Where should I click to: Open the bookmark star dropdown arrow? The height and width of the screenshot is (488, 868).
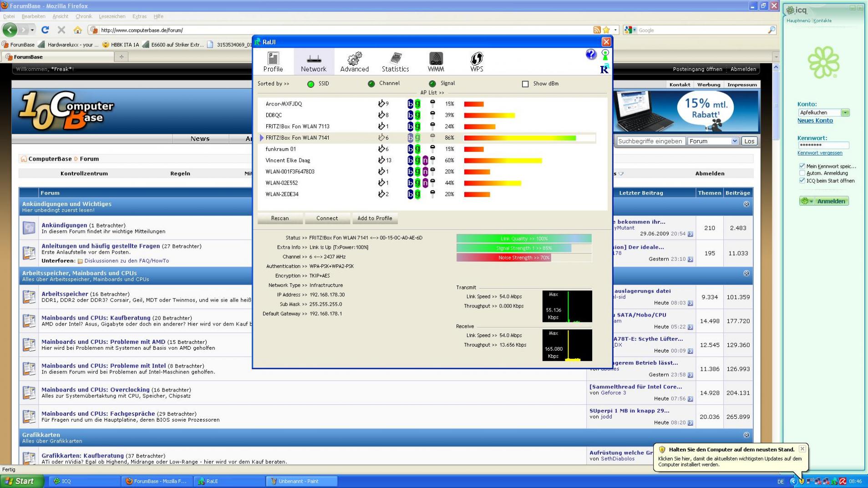615,30
